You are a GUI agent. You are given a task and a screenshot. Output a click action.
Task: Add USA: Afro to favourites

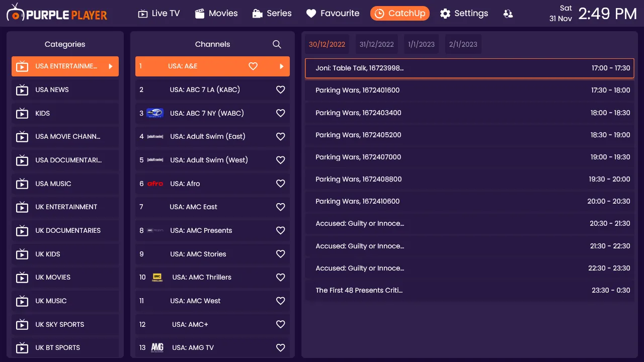point(281,184)
